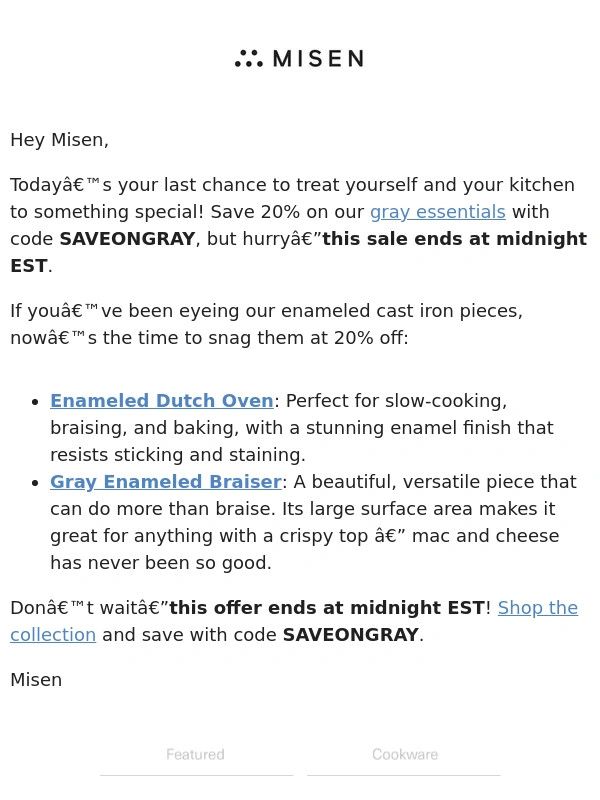600x800 pixels.
Task: Click the bullet before Enameled Dutch Oven
Action: [x=35, y=402]
